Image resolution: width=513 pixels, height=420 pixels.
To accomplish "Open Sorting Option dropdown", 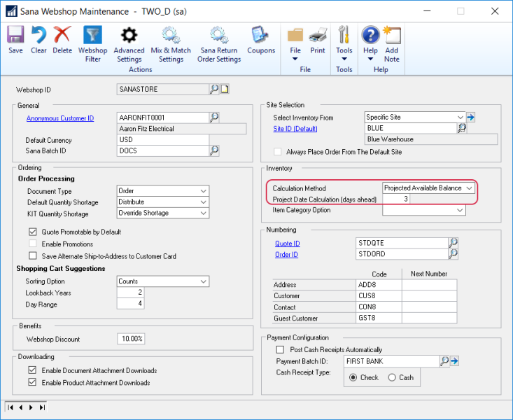I will coord(203,281).
